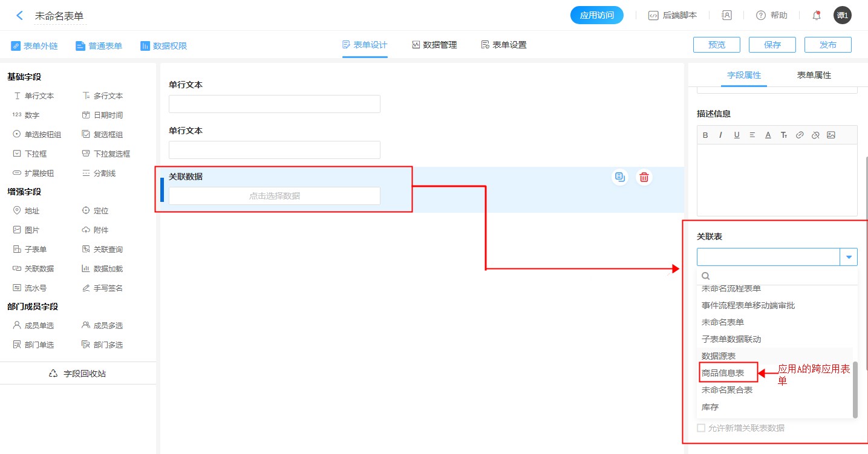Click the 后端脚本 code icon

653,16
